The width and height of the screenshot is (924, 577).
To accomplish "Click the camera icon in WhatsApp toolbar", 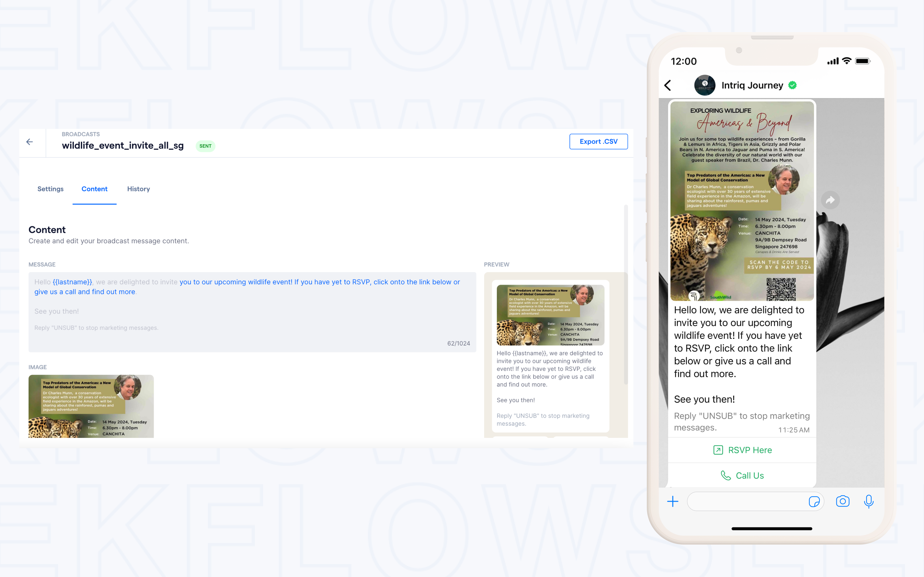I will (842, 502).
